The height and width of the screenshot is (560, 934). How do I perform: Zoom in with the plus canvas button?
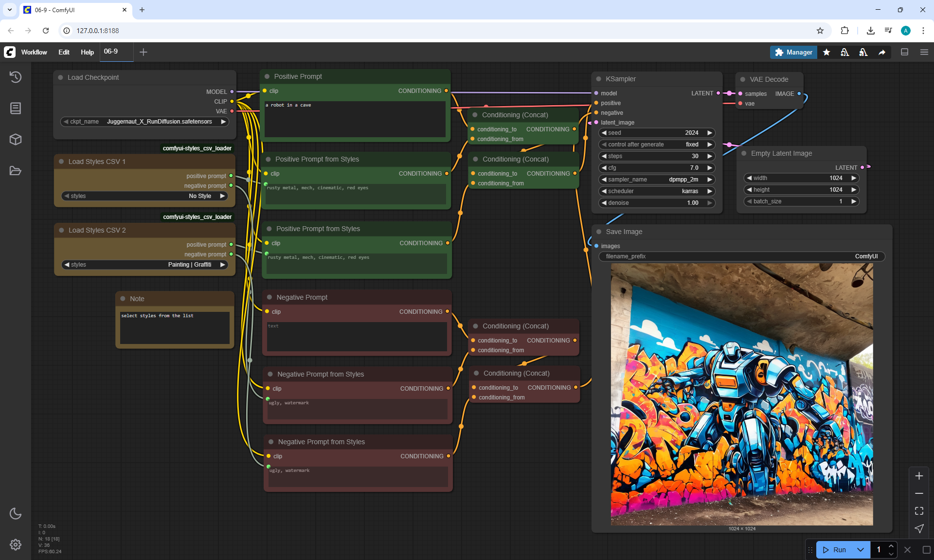[919, 476]
